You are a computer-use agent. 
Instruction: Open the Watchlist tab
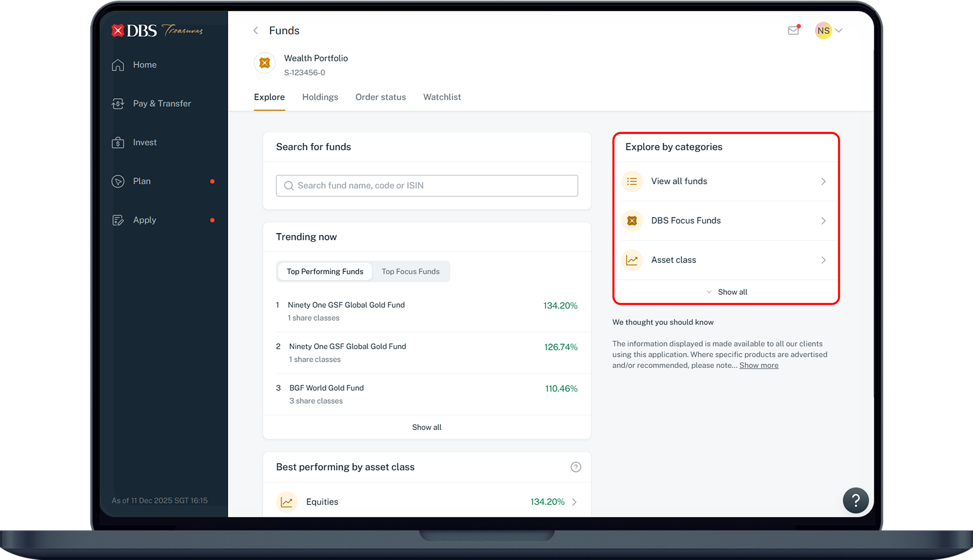click(442, 97)
